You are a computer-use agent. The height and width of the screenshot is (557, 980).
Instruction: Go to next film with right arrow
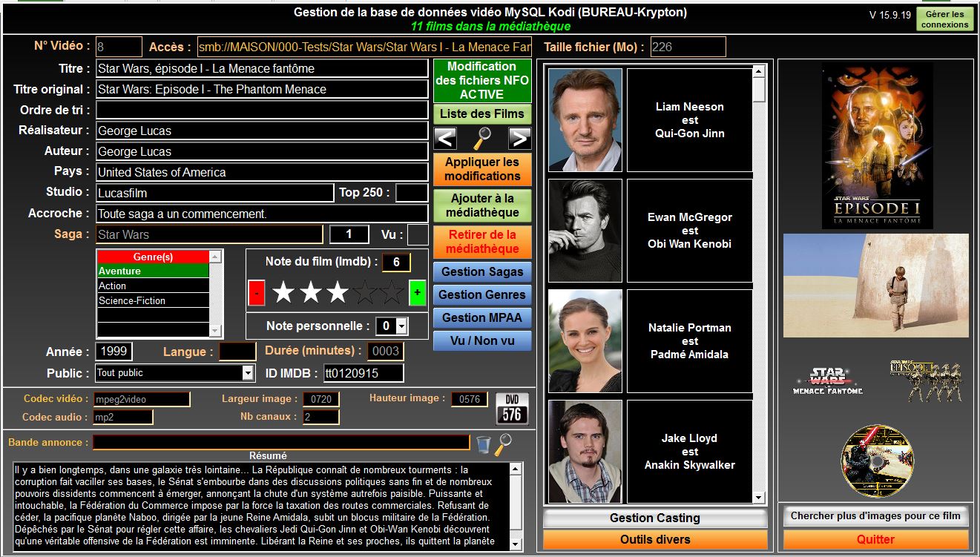point(520,138)
